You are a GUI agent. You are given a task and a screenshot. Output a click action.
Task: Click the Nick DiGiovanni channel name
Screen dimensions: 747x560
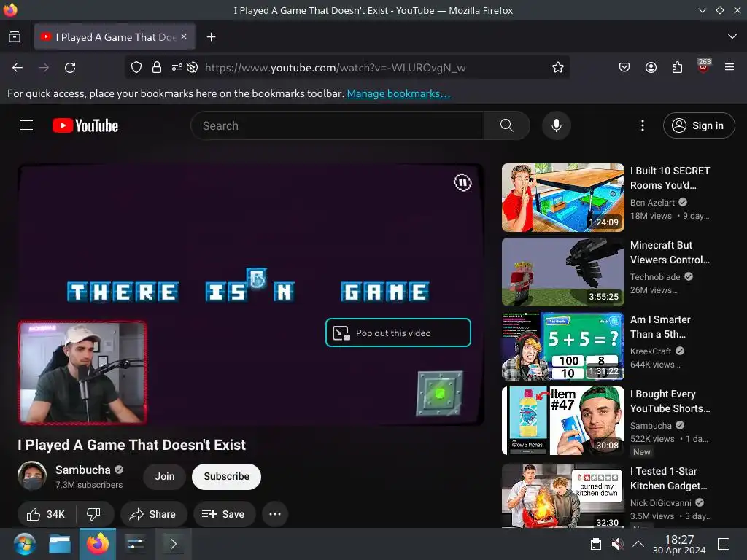click(x=660, y=503)
